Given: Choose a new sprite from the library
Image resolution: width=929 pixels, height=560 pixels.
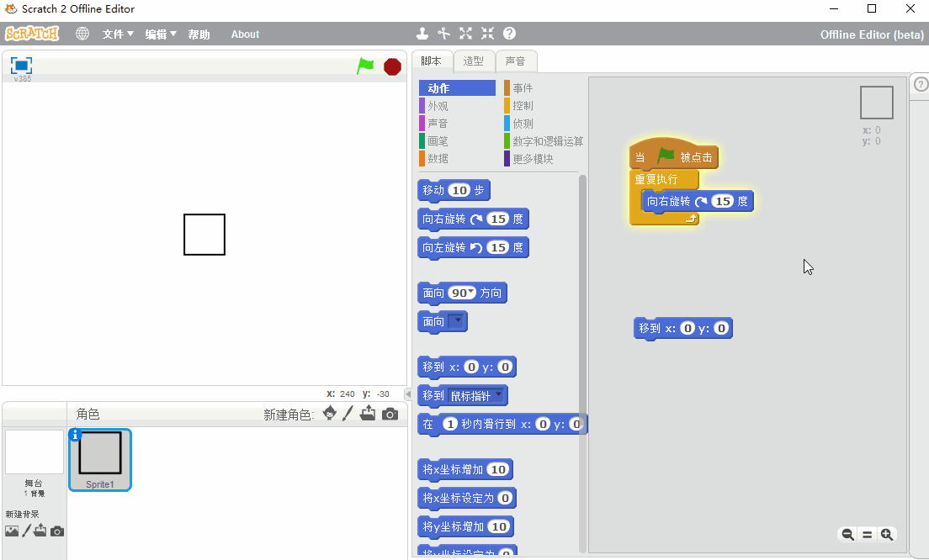Looking at the screenshot, I should [x=330, y=413].
